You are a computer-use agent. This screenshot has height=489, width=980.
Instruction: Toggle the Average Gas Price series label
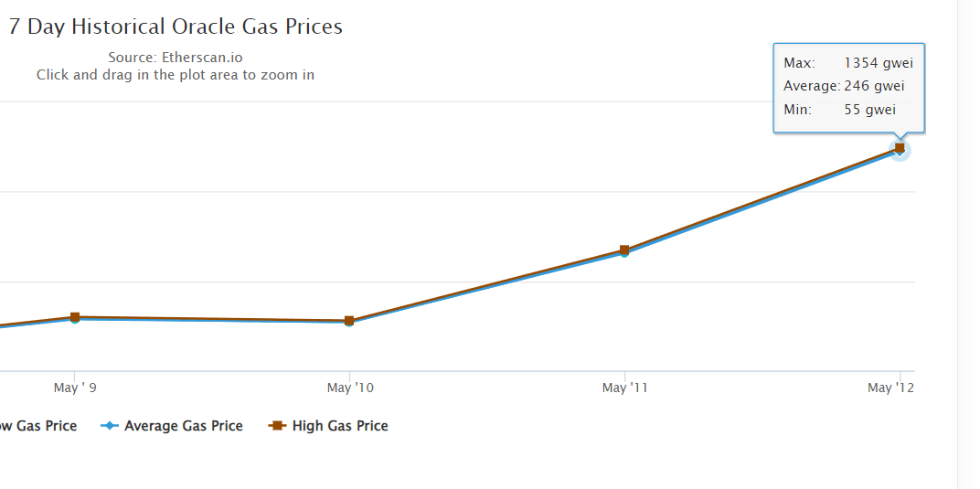pos(183,426)
